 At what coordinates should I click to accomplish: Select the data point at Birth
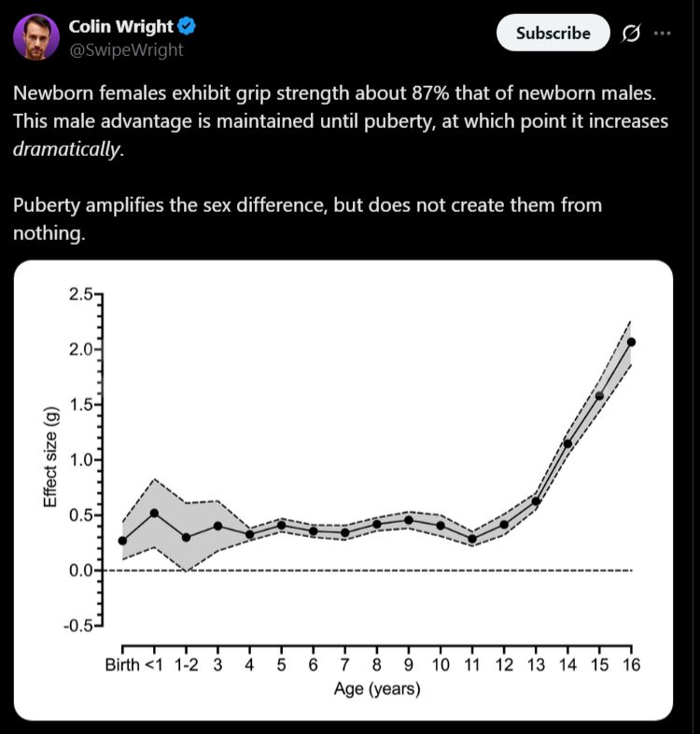point(122,541)
